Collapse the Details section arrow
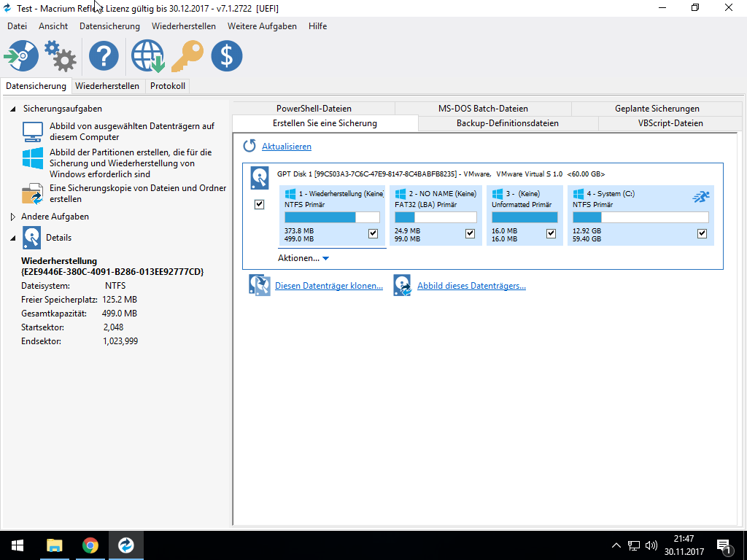 pos(13,238)
